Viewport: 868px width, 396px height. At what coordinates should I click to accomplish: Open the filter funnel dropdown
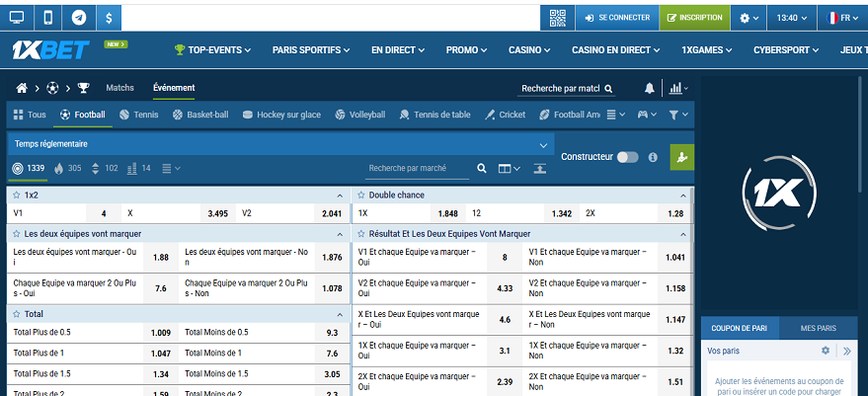click(678, 115)
